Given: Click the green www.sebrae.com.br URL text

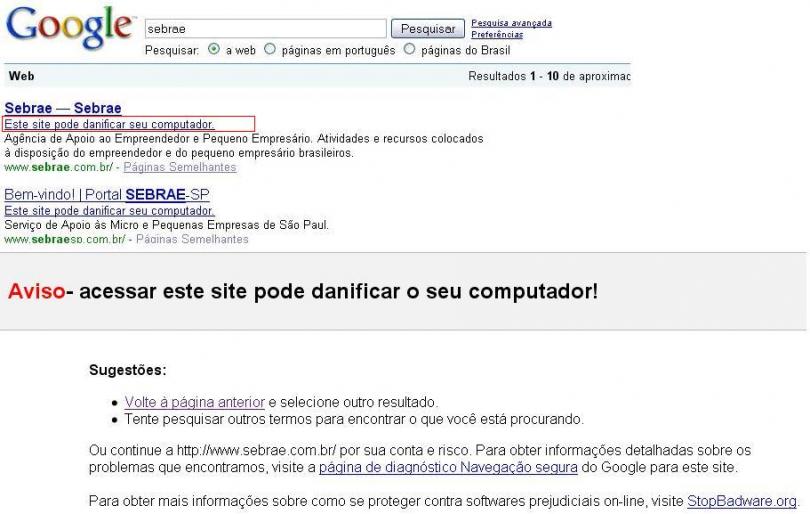Looking at the screenshot, I should (58, 168).
